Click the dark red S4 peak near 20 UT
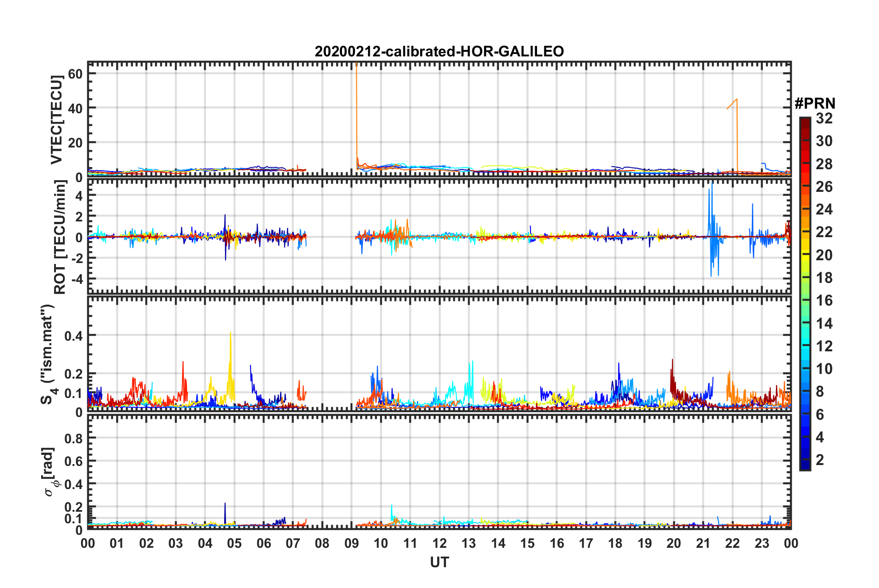 [x=672, y=377]
